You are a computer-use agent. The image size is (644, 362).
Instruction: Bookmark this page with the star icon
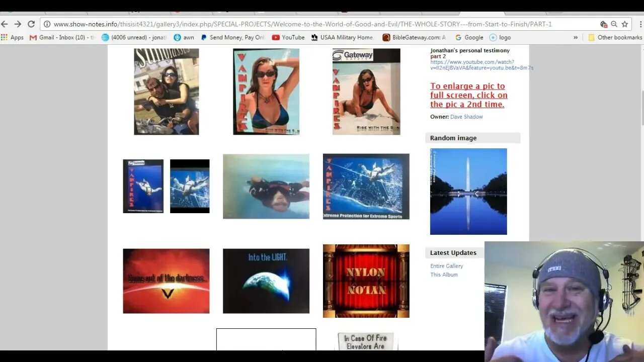625,24
